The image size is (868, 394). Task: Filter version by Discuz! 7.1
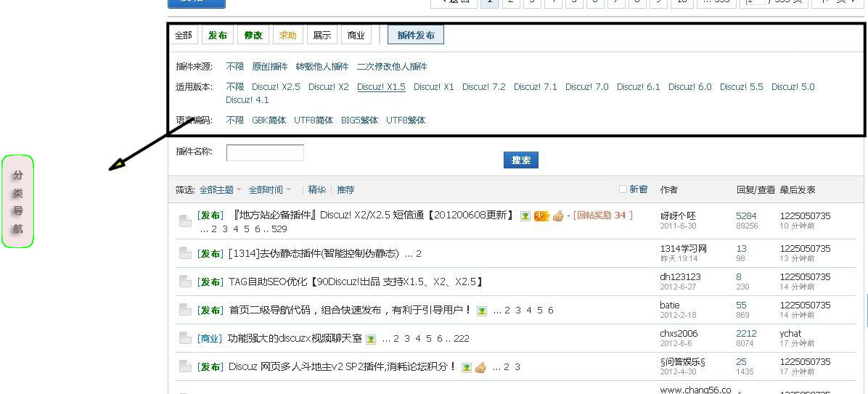(536, 87)
